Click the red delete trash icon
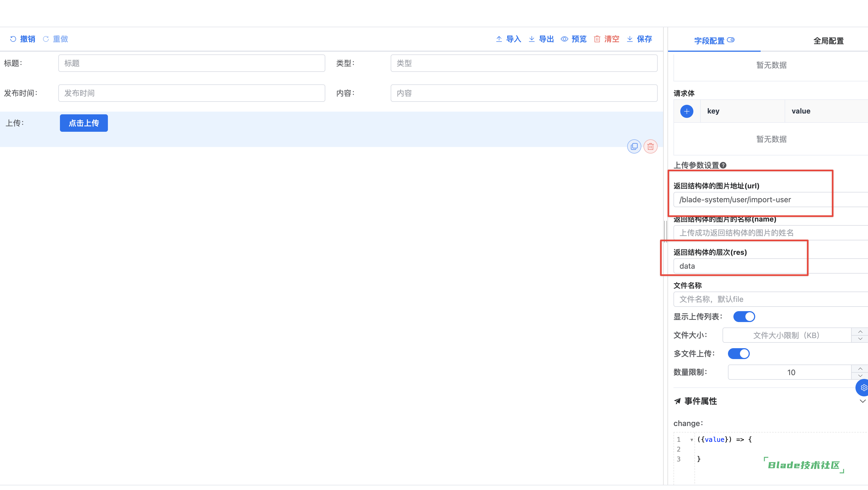Image resolution: width=868 pixels, height=490 pixels. pyautogui.click(x=650, y=146)
